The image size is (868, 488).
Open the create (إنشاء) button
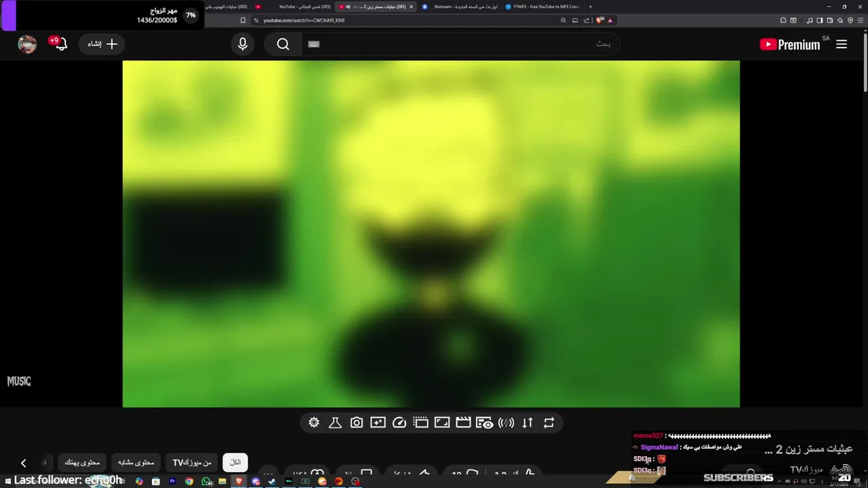[102, 44]
